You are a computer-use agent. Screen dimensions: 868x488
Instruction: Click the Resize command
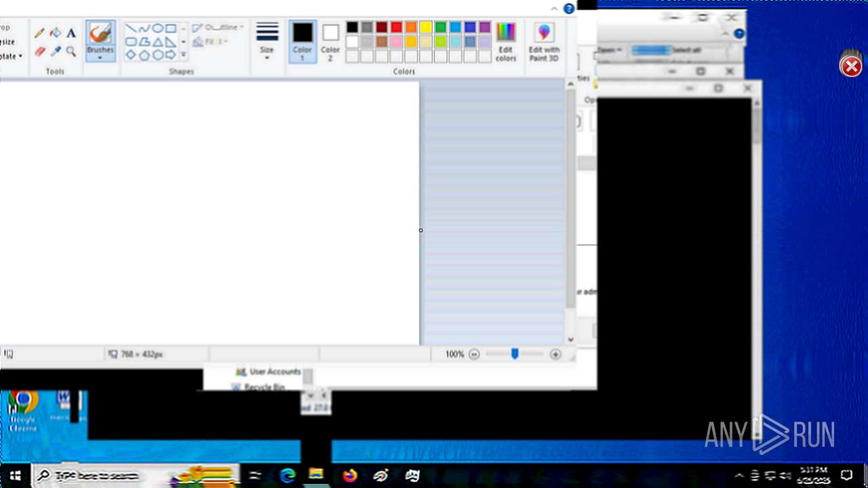[7, 42]
